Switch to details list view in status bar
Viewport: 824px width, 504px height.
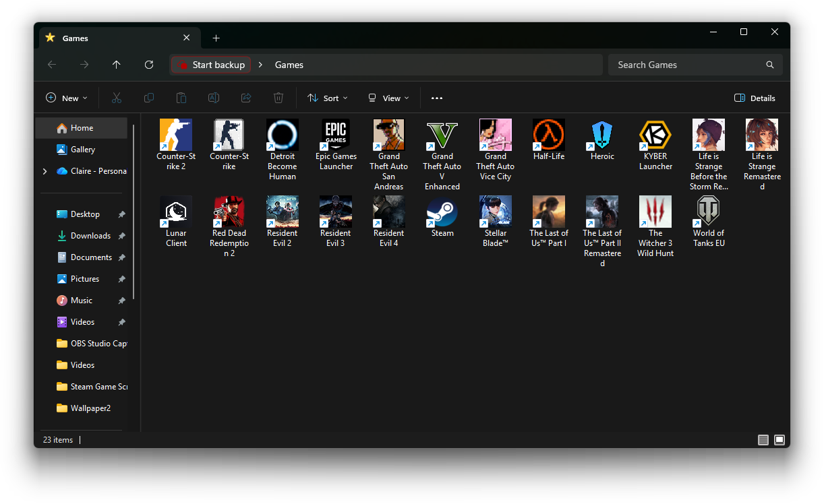[763, 440]
